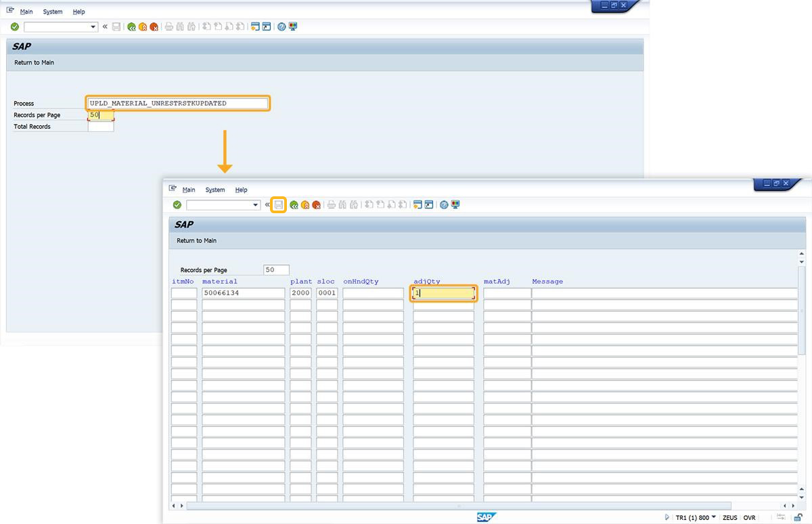Click Generate Shortcut icon in front window

429,204
